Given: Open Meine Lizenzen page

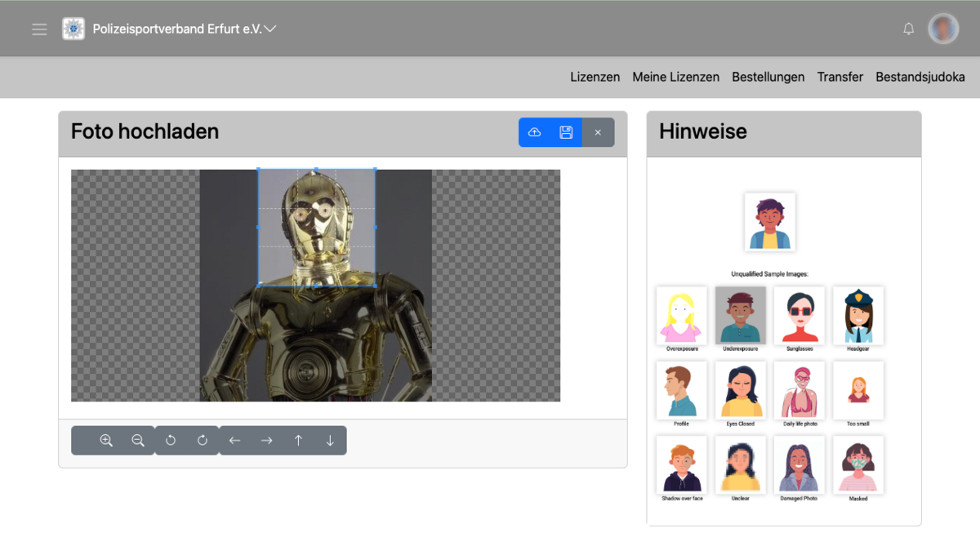Looking at the screenshot, I should [675, 77].
